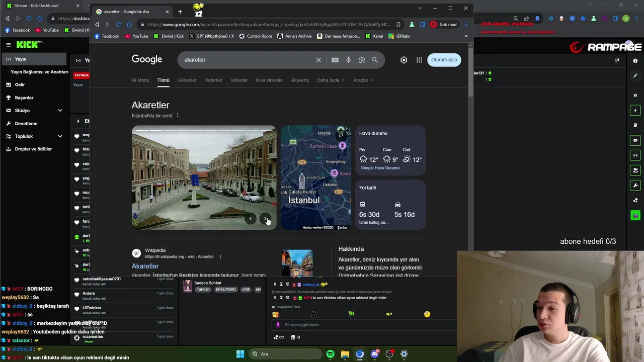
Task: Open the Control Room bookmark
Action: click(x=256, y=36)
